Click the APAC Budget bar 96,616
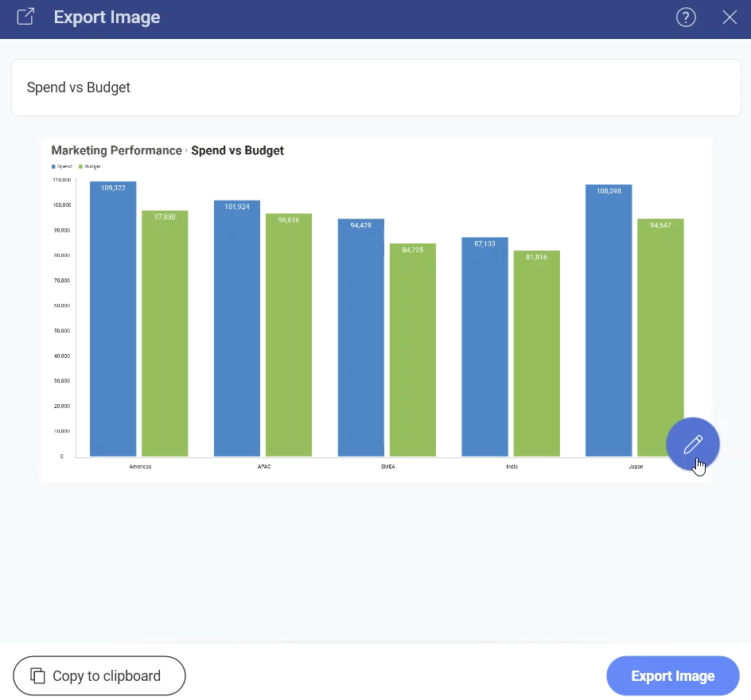Image resolution: width=751 pixels, height=700 pixels. click(x=289, y=335)
